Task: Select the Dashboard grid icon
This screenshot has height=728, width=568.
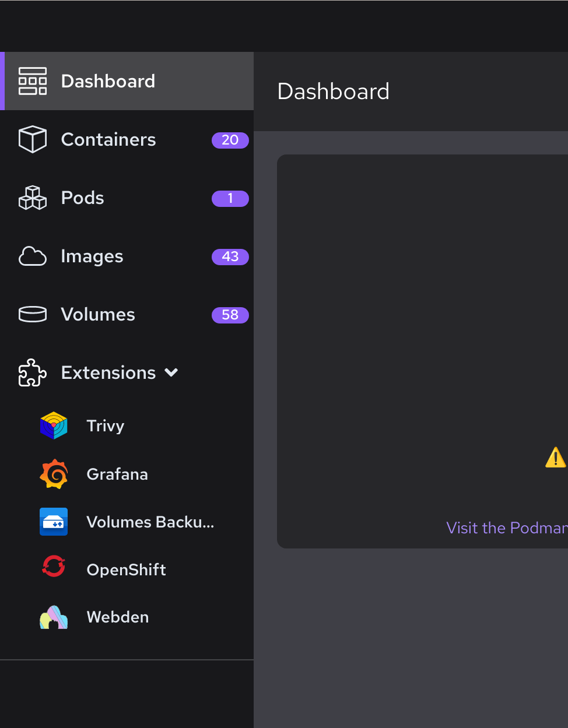Action: pyautogui.click(x=33, y=81)
